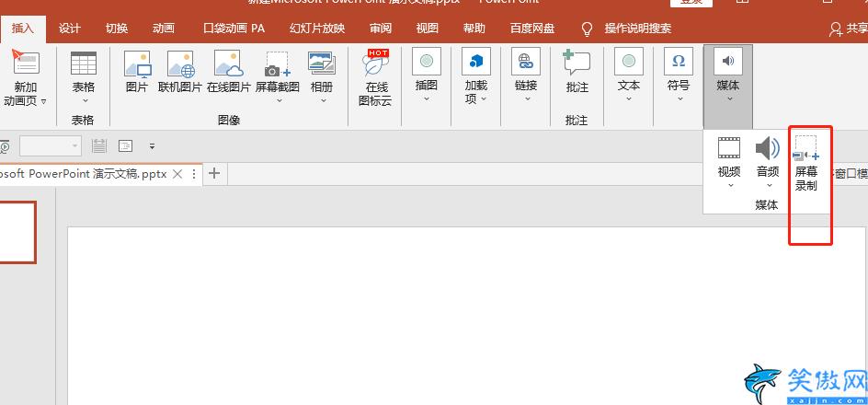Image resolution: width=868 pixels, height=405 pixels.
Task: Expand the 加载项 dropdown arrow
Action: (x=484, y=99)
